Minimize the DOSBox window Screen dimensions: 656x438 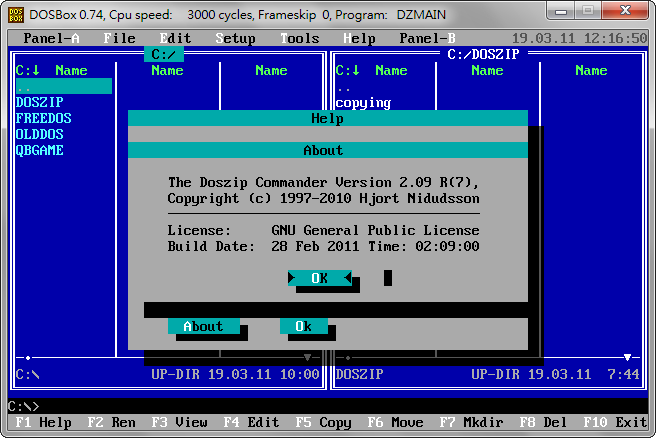tap(561, 11)
